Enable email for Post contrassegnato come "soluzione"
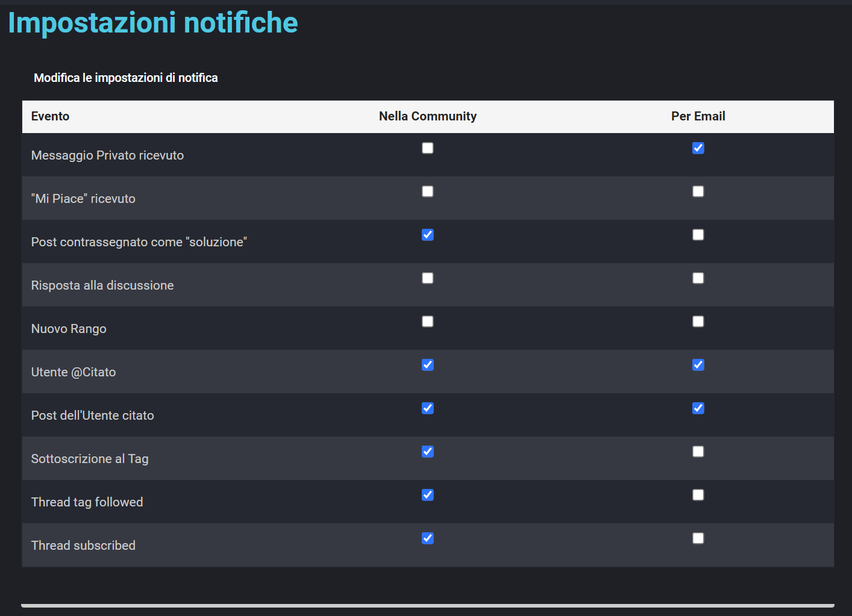 (698, 235)
